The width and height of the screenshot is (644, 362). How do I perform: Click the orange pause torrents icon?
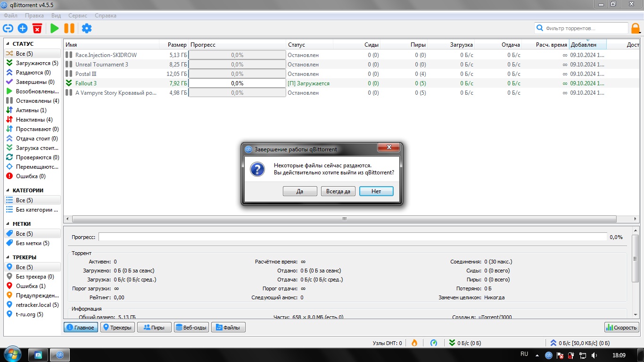69,28
